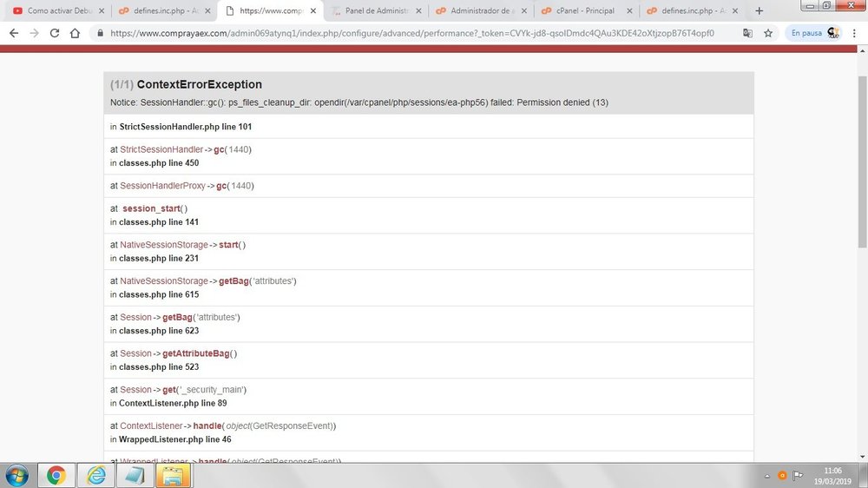Click the ContextErrorException heading
This screenshot has width=868, height=488.
(200, 84)
